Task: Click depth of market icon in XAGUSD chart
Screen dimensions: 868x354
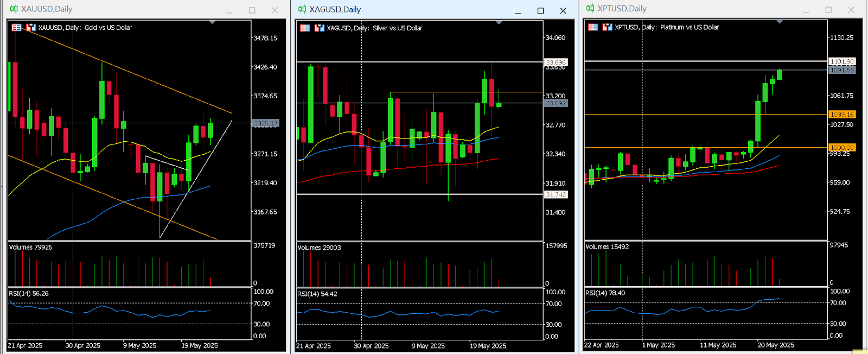Action: pos(319,28)
